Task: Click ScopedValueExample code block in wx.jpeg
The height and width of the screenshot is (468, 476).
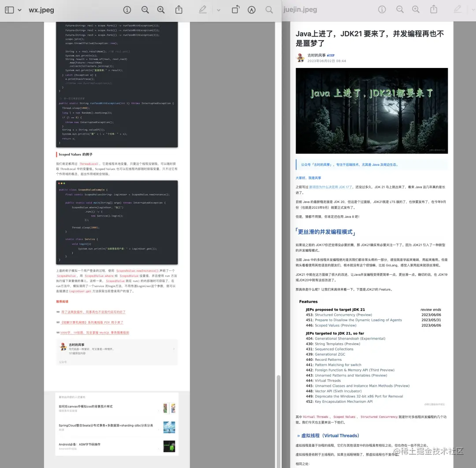Action: pyautogui.click(x=117, y=222)
